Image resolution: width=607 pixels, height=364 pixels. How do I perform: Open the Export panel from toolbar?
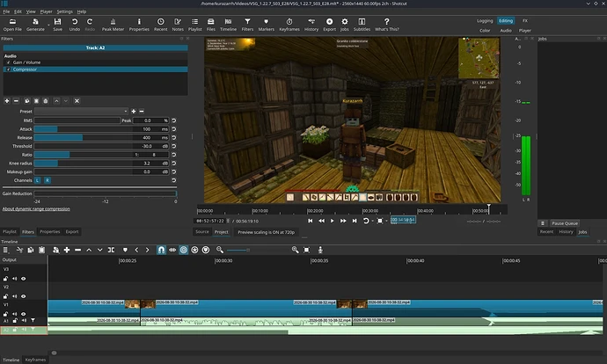(x=329, y=25)
